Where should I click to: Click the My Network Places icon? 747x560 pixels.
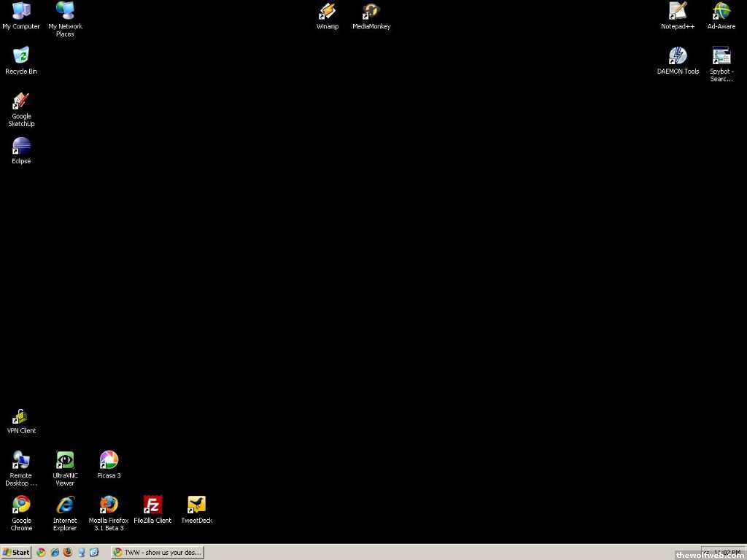tap(65, 12)
